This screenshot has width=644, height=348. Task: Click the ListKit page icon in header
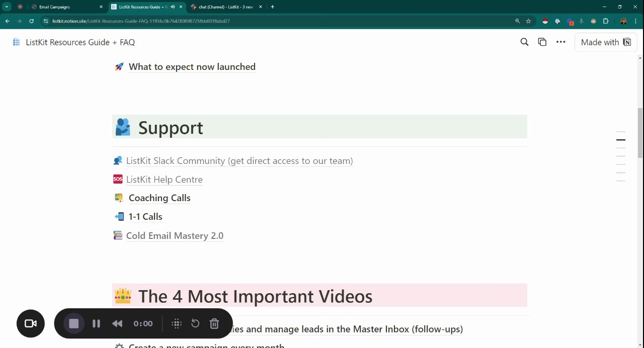pos(17,42)
